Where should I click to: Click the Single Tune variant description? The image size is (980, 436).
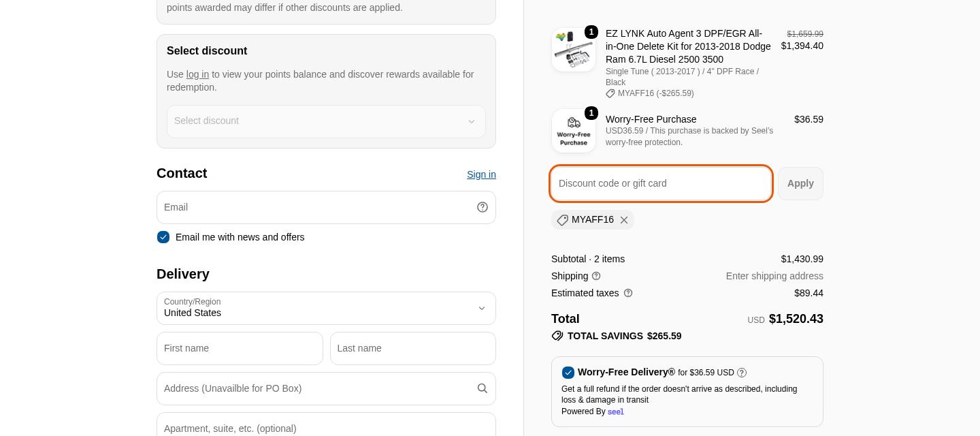pos(682,77)
